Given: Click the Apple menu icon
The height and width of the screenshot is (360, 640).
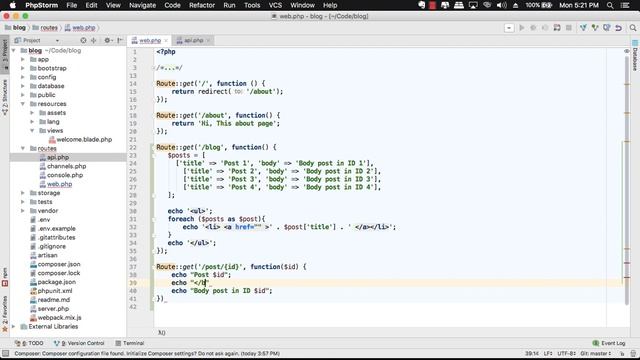Looking at the screenshot, I should [13, 5].
